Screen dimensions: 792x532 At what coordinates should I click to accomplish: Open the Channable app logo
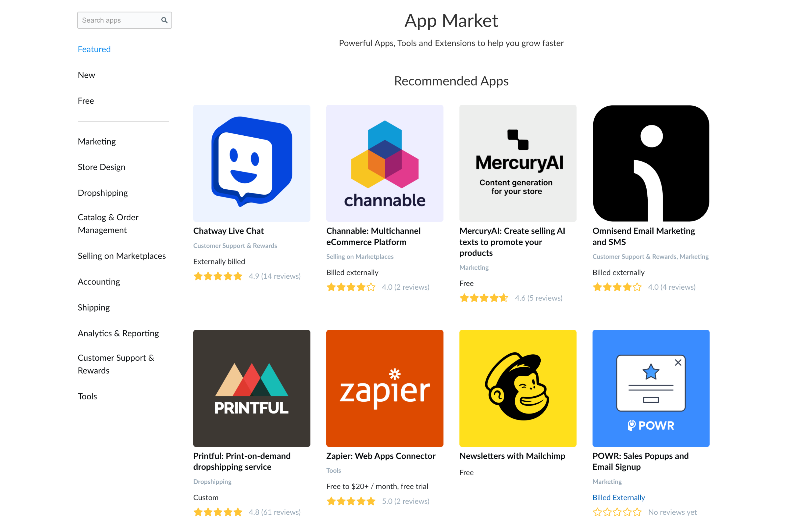[385, 163]
